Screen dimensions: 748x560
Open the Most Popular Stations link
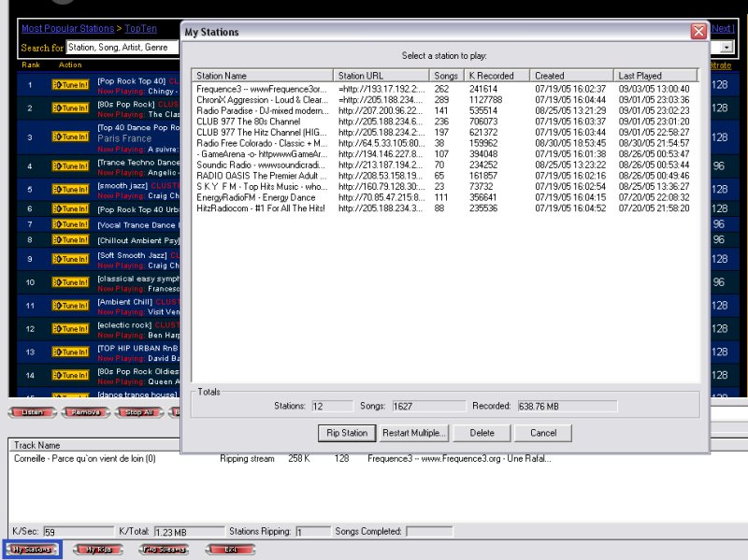tap(67, 29)
